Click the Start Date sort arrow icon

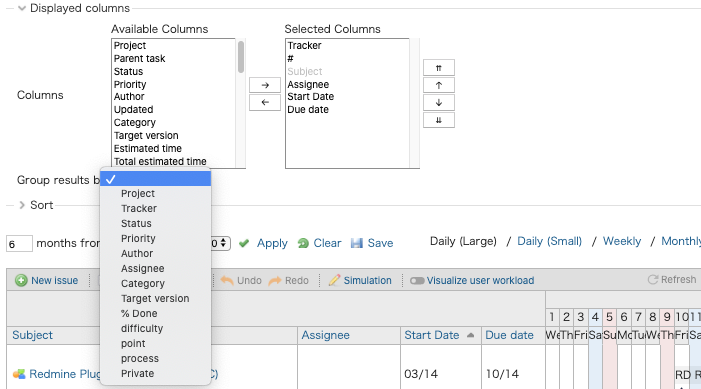pyautogui.click(x=470, y=335)
